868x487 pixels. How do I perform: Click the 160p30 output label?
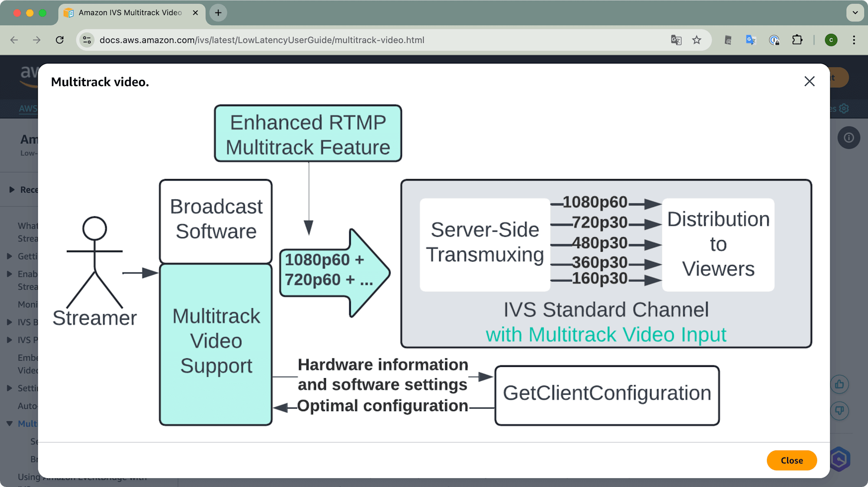tap(599, 278)
